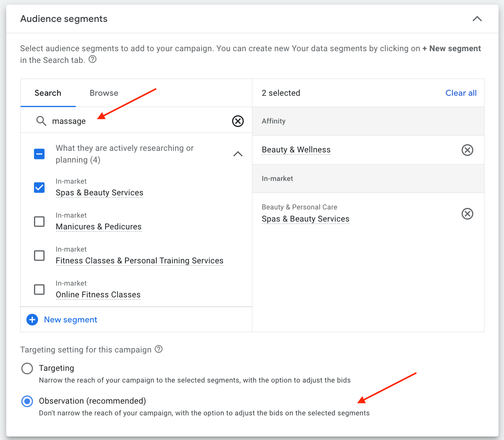Collapse the Audience segments section
504x440 pixels.
(x=477, y=19)
